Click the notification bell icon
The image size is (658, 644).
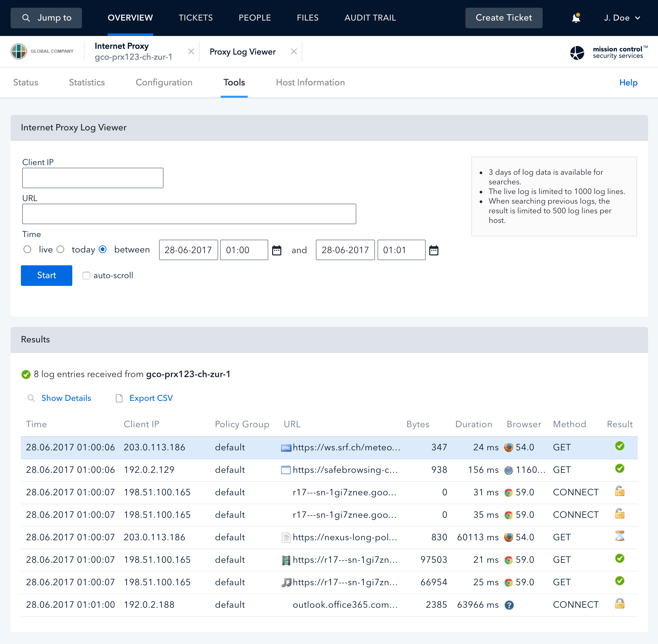576,18
